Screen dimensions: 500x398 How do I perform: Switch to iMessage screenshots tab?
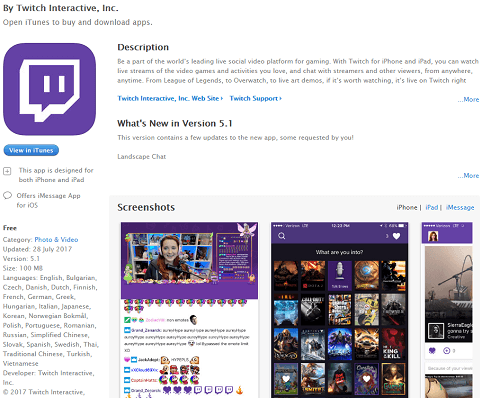click(x=460, y=207)
